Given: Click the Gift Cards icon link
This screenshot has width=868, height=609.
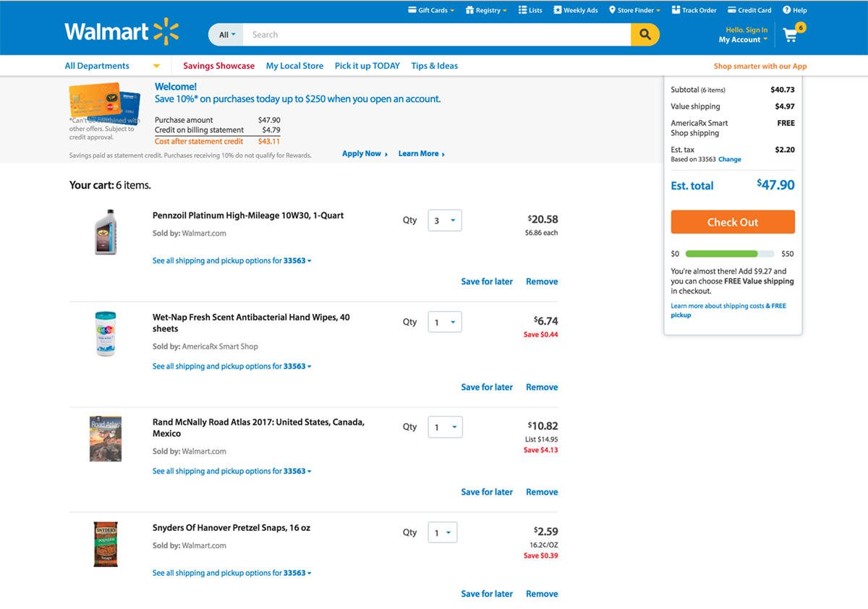Looking at the screenshot, I should (x=431, y=10).
